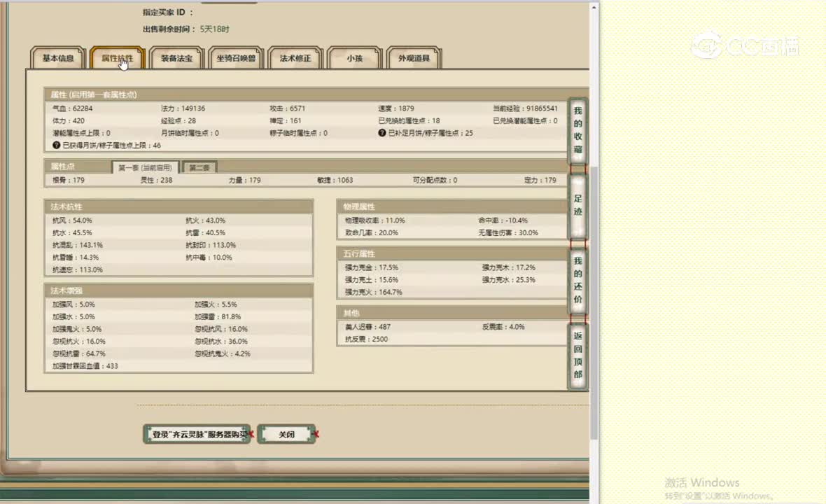Open the 坐骑召唤兽 tab
Screen dimensions: 826x504
236,58
